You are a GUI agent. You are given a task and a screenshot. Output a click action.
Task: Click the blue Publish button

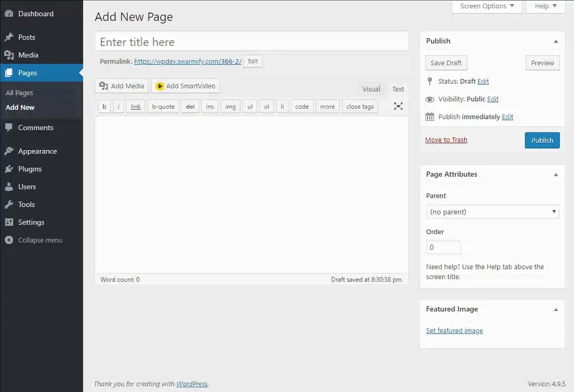coord(542,140)
